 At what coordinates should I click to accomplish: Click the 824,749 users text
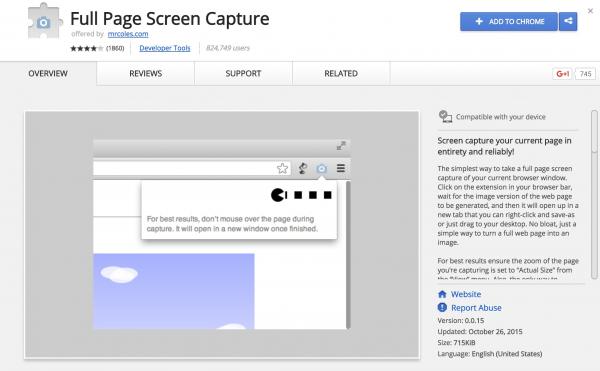[228, 48]
